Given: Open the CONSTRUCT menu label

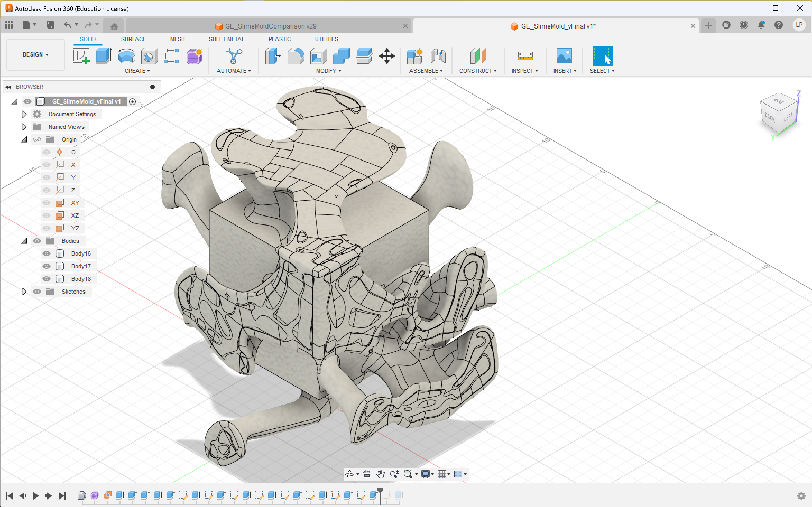Looking at the screenshot, I should tap(477, 71).
